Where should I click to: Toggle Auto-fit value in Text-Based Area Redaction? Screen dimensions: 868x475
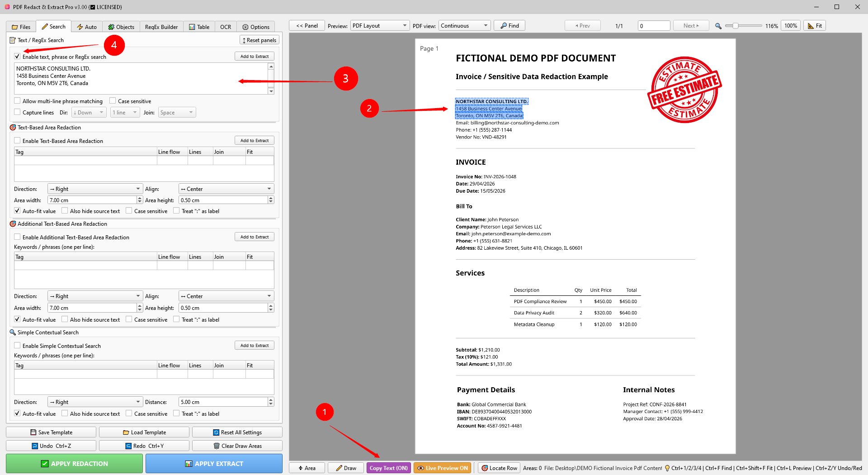point(17,211)
